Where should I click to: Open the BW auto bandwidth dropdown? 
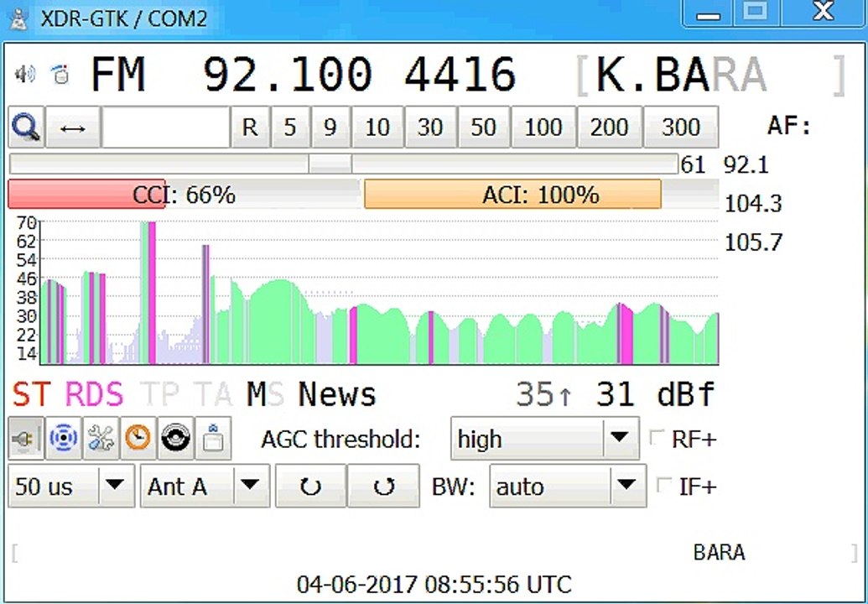point(568,487)
